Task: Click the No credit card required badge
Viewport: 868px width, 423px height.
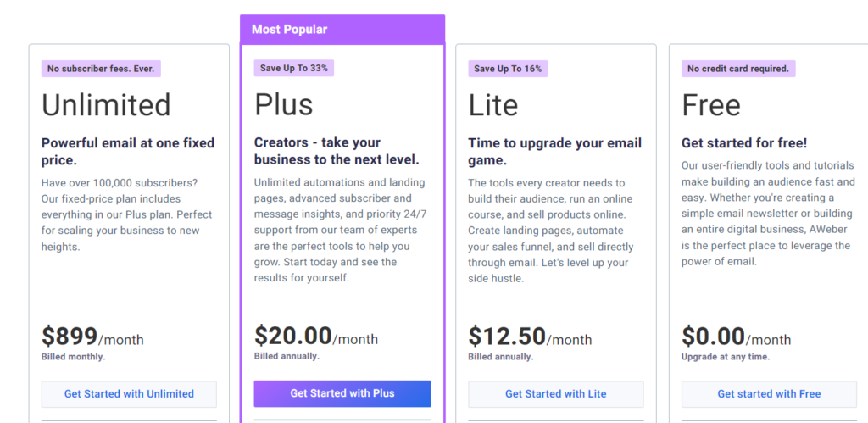Action: [738, 69]
